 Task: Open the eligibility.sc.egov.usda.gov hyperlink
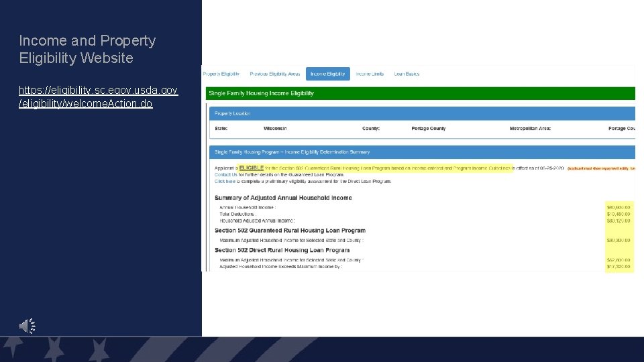pos(98,97)
